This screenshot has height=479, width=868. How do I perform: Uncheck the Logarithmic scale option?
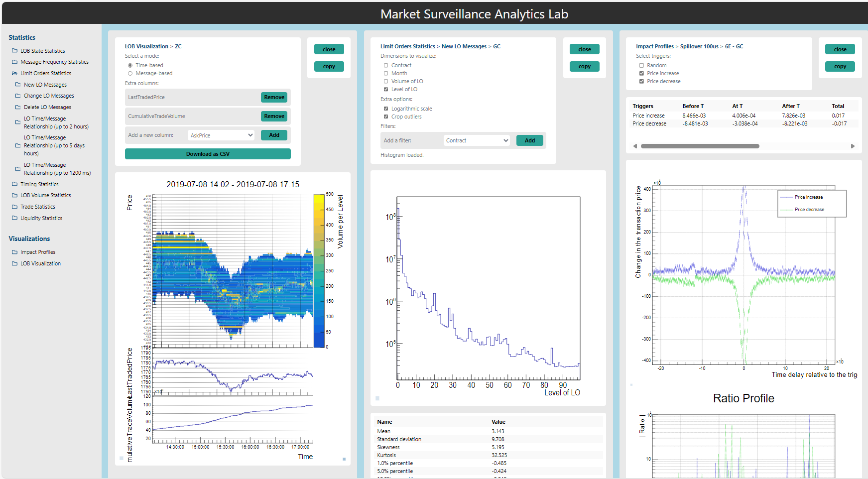click(386, 109)
